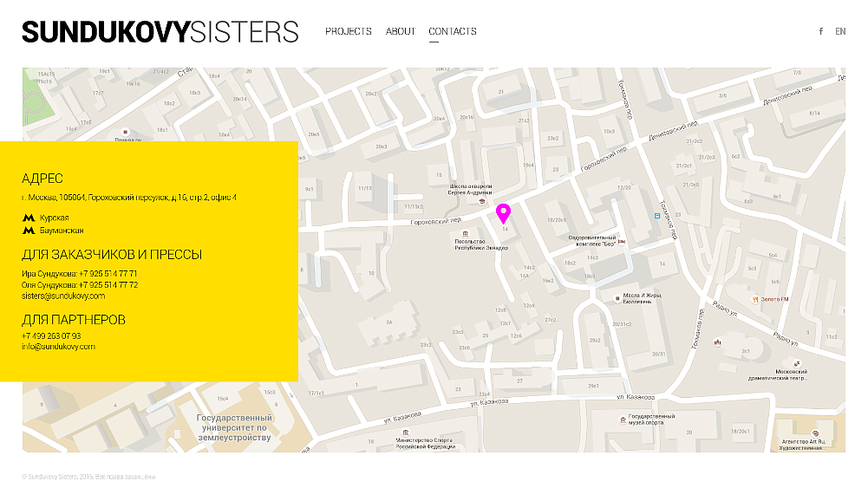Screen dimensions: 868x488
Task: Click the Министерство Спорта map icon
Action: point(406,433)
